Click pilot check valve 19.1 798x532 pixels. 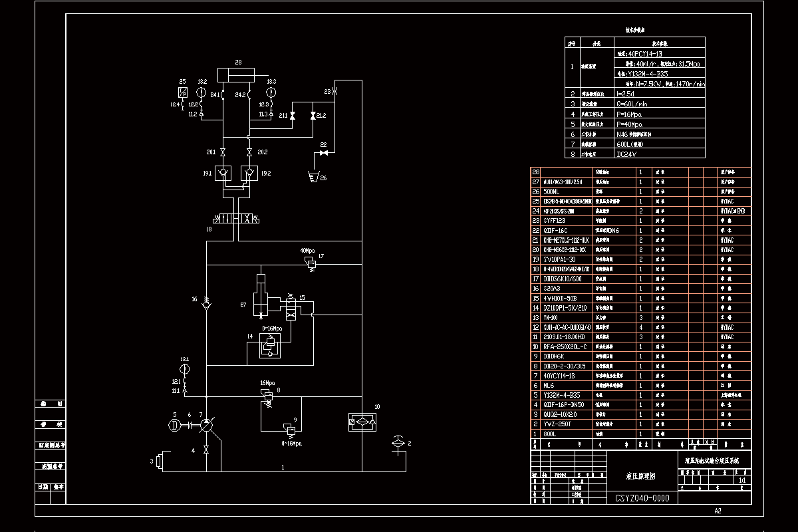click(223, 173)
